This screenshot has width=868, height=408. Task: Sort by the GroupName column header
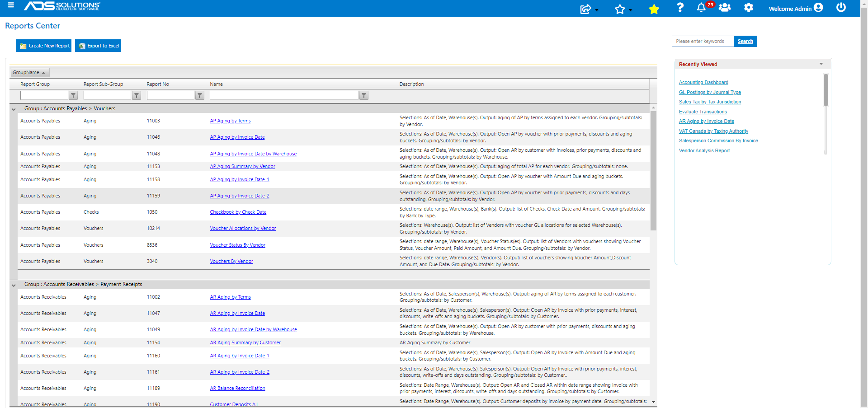coord(29,72)
